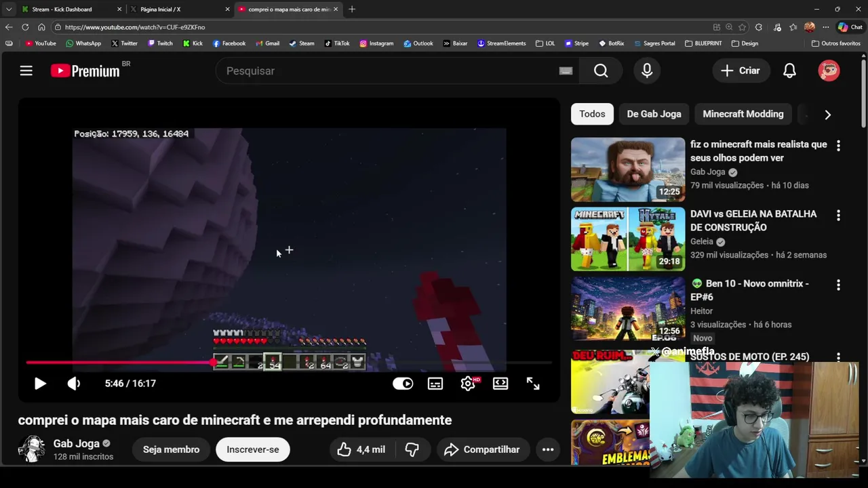
Task: Open the Outros favoritos folder
Action: (836, 43)
